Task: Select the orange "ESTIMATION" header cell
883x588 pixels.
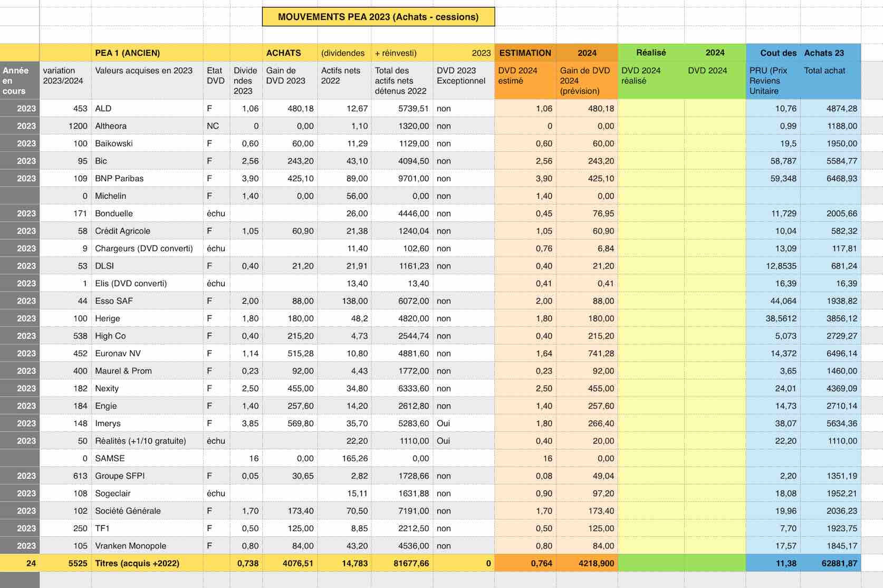Action: [x=525, y=53]
